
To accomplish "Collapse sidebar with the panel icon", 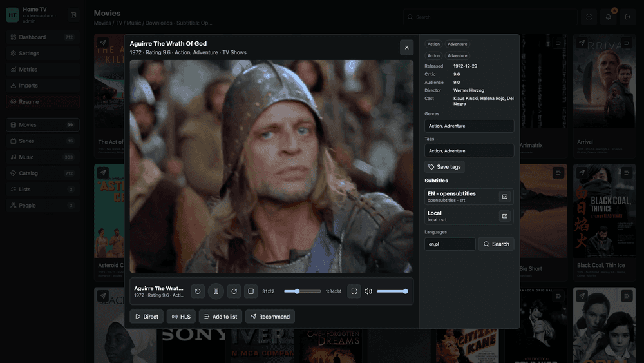I will (73, 15).
